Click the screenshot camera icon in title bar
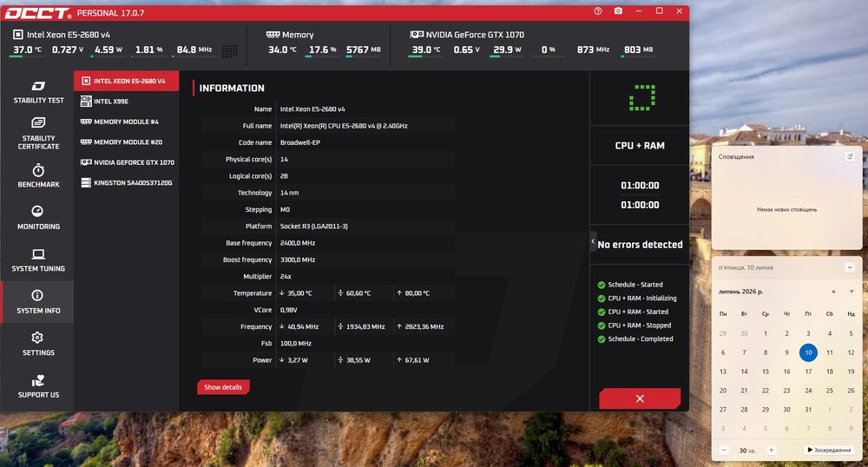 coord(618,11)
